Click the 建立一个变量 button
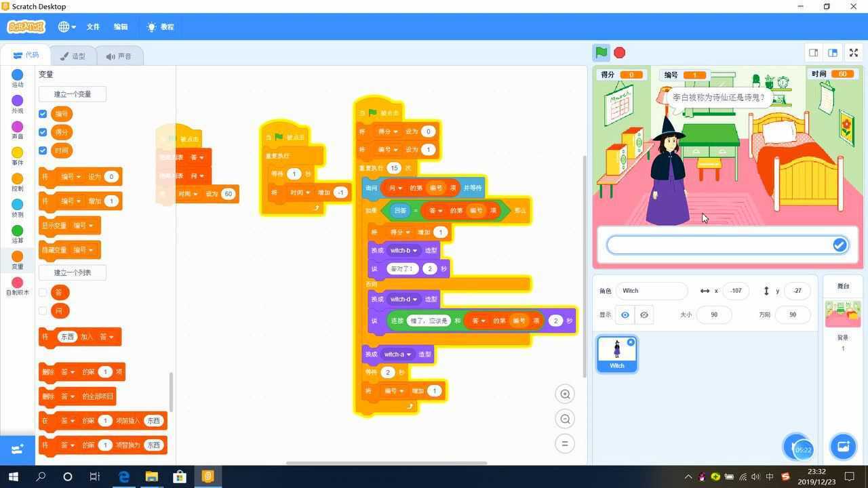 [72, 94]
